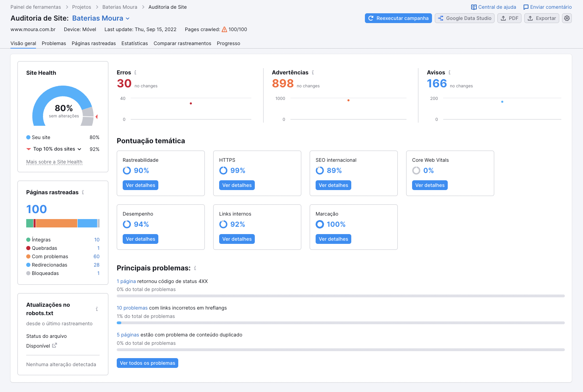The height and width of the screenshot is (392, 583).
Task: Click the Advertências info icon
Action: point(313,72)
